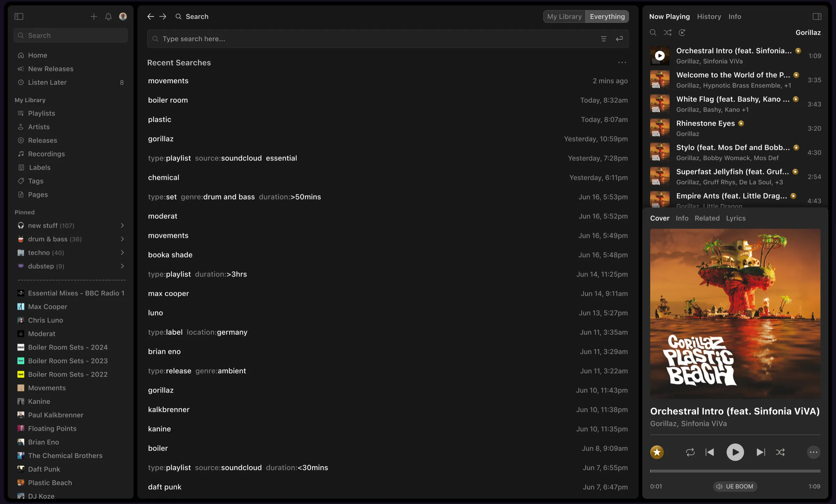836x504 pixels.
Task: Click the refresh icon in Now Playing
Action: pos(682,32)
